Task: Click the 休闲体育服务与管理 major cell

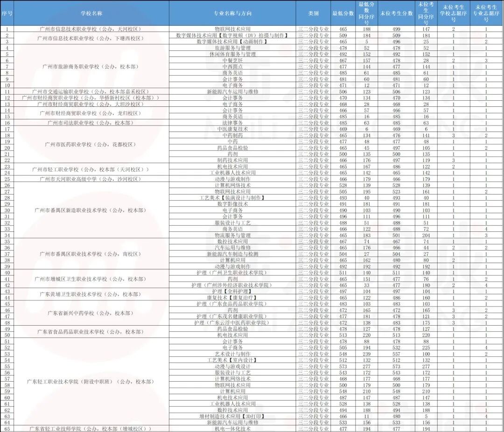Action: coord(233,54)
